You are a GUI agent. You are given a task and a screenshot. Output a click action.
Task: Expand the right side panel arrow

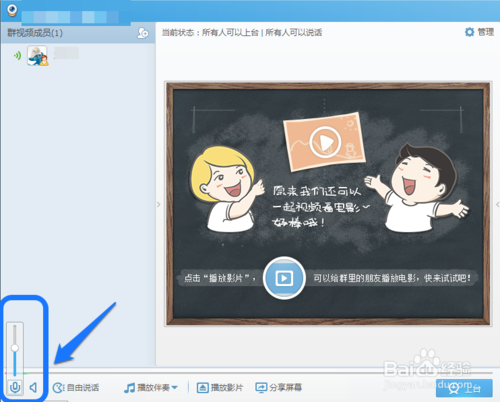point(498,205)
